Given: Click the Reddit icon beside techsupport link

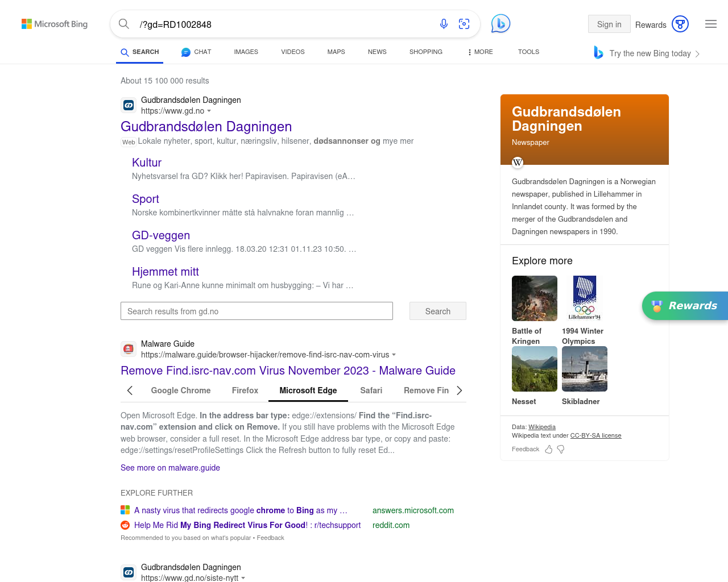Looking at the screenshot, I should [125, 525].
